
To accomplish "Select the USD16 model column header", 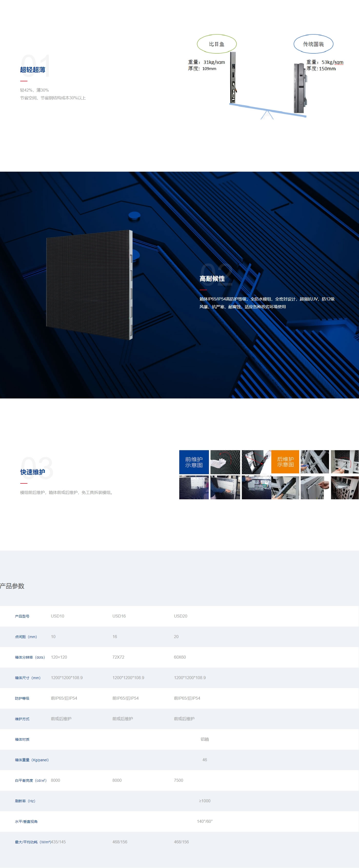I will coord(119,616).
